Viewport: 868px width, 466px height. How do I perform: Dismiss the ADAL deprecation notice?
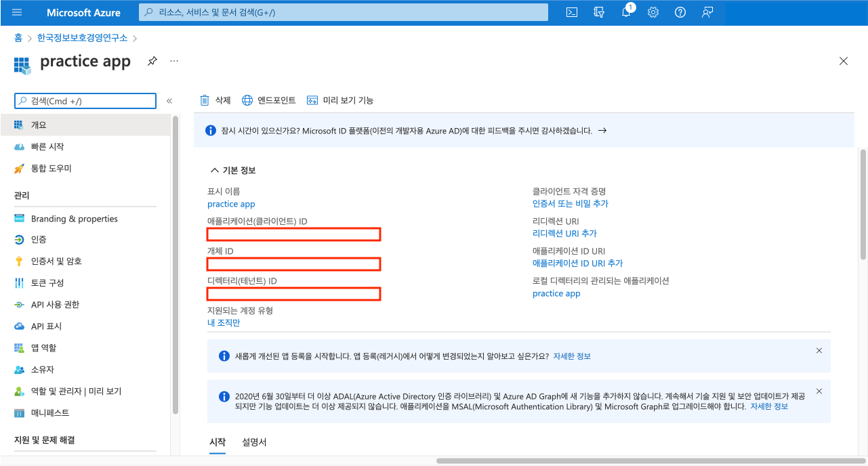pyautogui.click(x=819, y=391)
